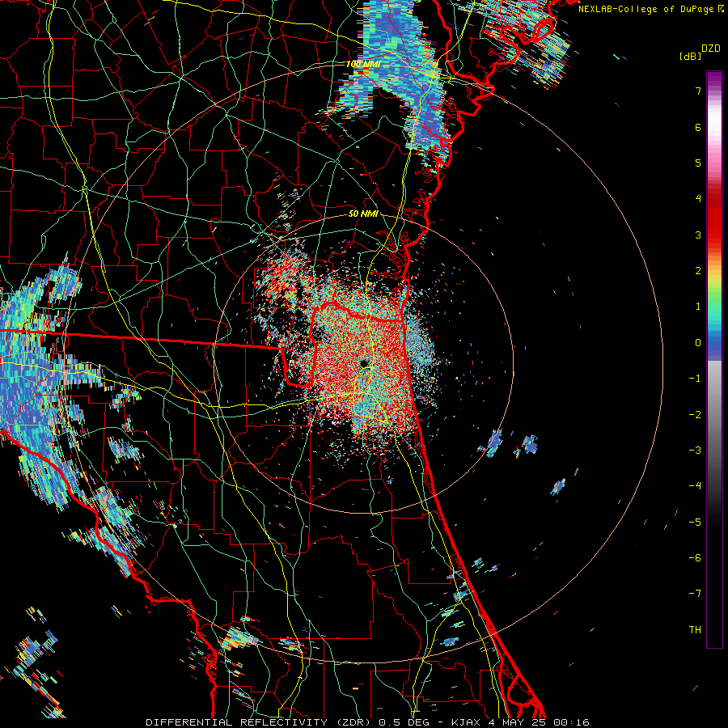Click the -4 value on the color scale
The image size is (728, 728).
[695, 486]
